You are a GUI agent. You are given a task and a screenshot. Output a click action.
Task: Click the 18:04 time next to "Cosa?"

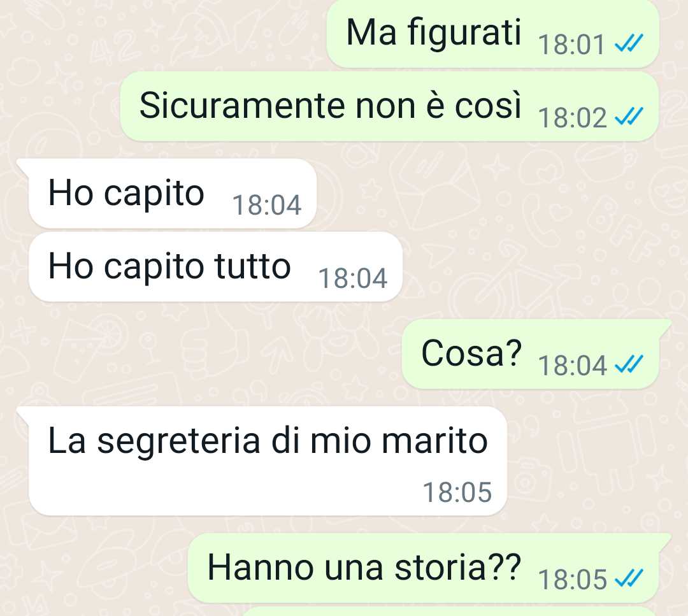pyautogui.click(x=573, y=366)
